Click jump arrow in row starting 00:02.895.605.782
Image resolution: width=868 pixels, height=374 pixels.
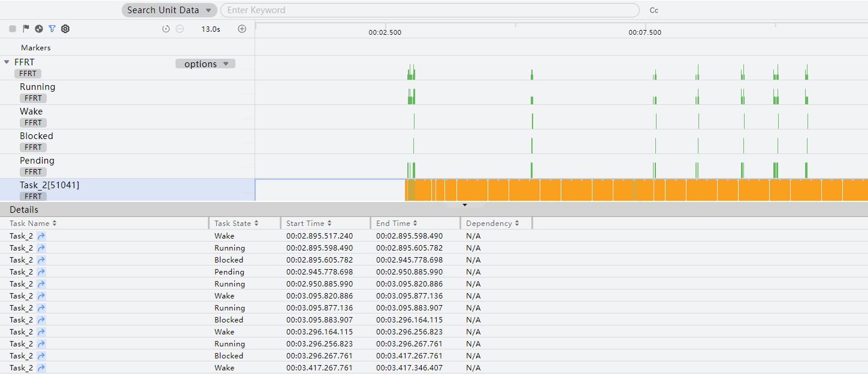[41, 260]
